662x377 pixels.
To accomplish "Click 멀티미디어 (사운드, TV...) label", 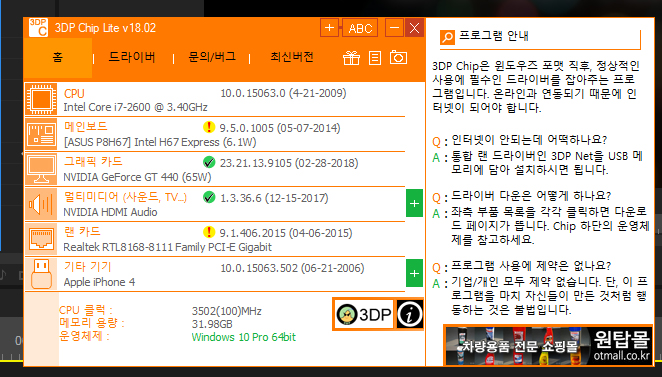I will pos(125,197).
